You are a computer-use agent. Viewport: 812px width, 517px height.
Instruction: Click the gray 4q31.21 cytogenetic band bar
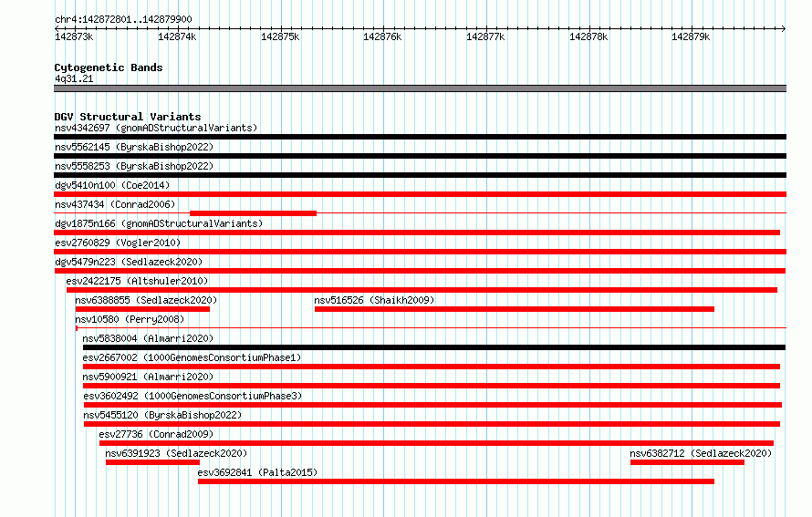420,88
